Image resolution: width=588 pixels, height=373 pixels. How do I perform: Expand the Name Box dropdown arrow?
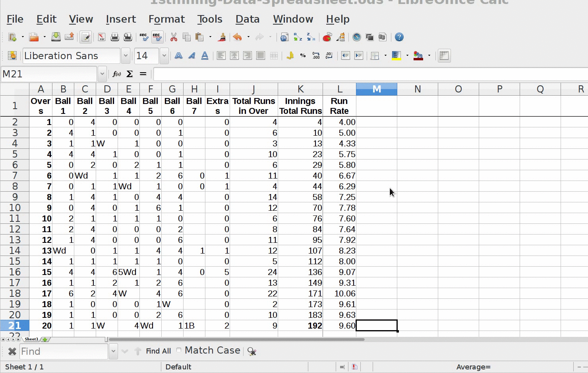[102, 74]
